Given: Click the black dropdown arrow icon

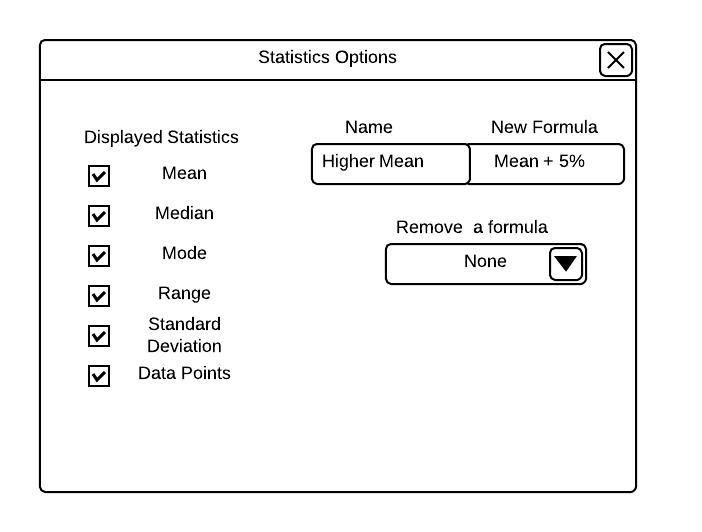Looking at the screenshot, I should pyautogui.click(x=566, y=265).
